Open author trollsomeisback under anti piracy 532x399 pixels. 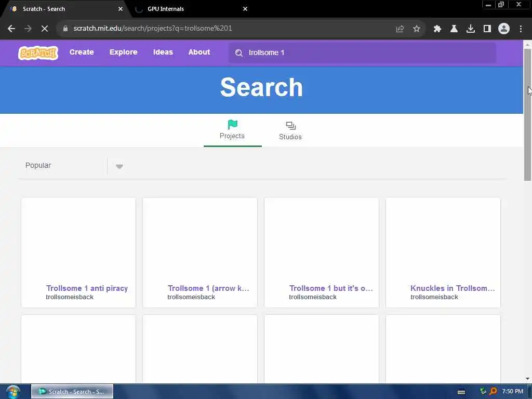[70, 297]
